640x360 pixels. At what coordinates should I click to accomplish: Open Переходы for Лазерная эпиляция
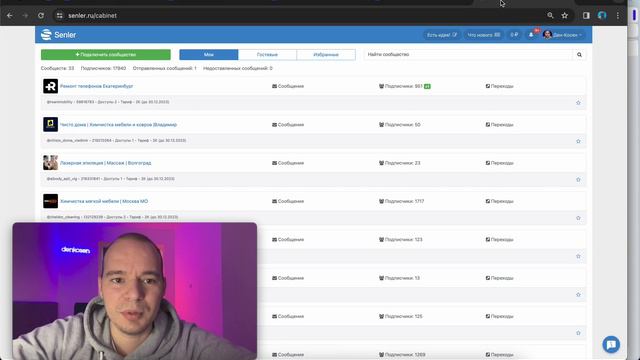[x=500, y=163]
